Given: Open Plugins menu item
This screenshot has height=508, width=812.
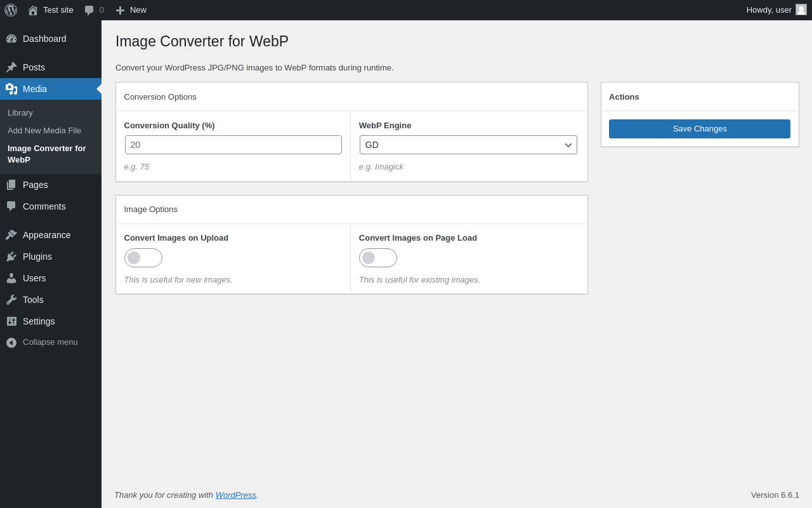Looking at the screenshot, I should (51, 257).
